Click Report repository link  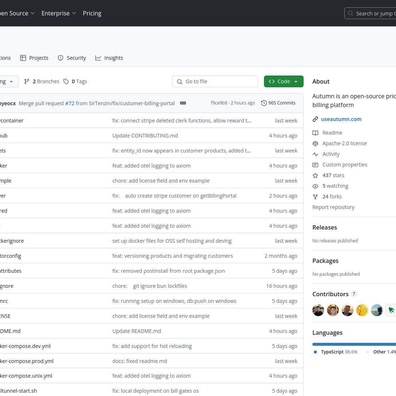[x=333, y=207]
